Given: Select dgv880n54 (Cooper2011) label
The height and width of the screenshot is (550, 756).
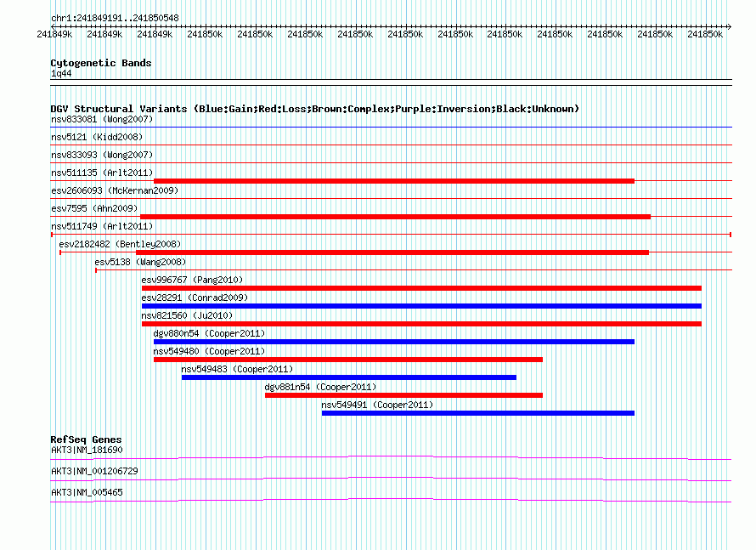Looking at the screenshot, I should [x=209, y=333].
